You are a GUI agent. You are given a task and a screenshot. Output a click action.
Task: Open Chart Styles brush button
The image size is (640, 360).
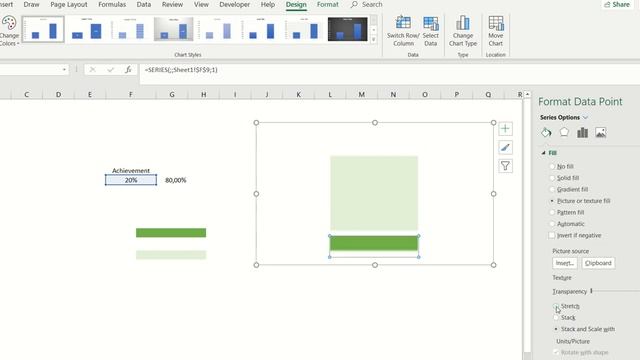click(x=505, y=147)
